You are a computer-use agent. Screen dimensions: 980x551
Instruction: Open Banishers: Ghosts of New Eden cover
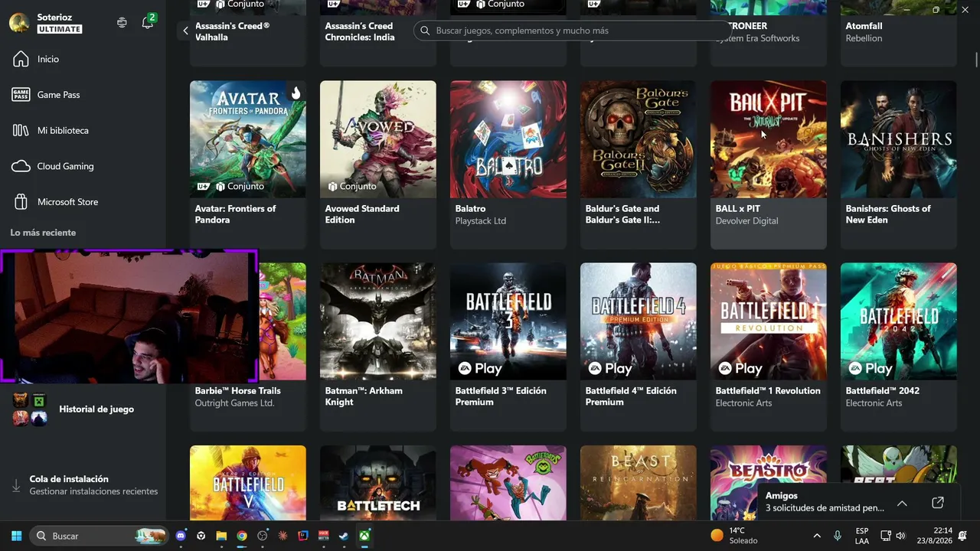[x=899, y=139]
